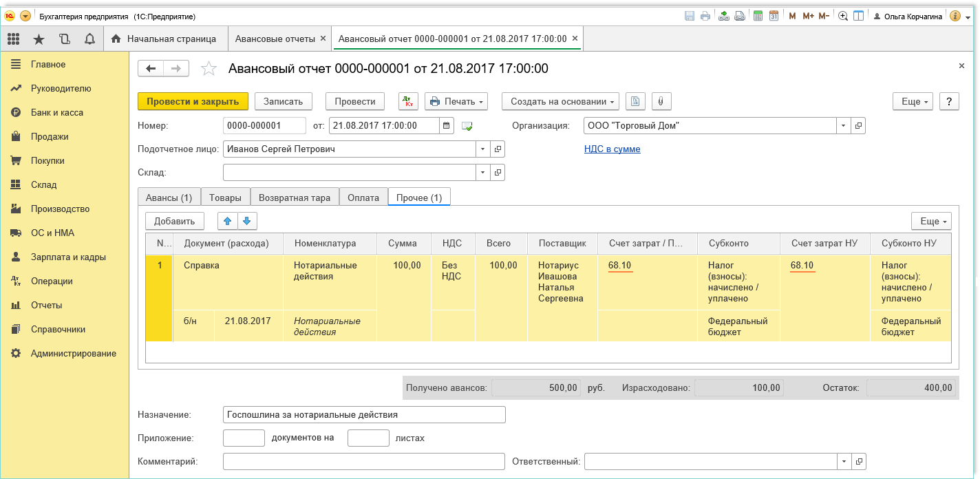Switch to the Товары tab
This screenshot has width=980, height=479.
225,198
